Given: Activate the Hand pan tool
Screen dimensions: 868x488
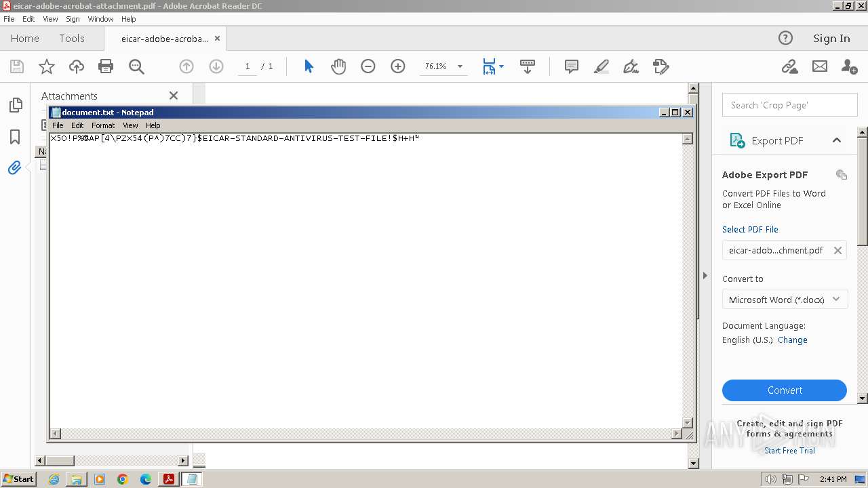Looking at the screenshot, I should tap(338, 66).
